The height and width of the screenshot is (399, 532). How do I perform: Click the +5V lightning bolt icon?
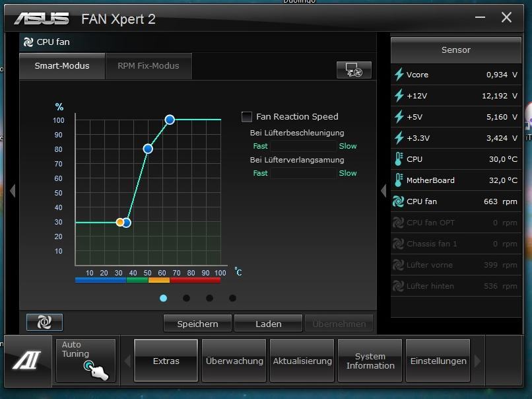click(399, 117)
